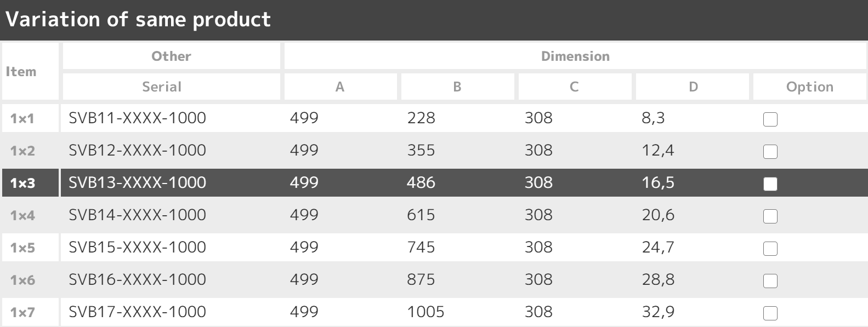Viewport: 868px width, 327px height.
Task: Click serial SVB15-XXXX-1000
Action: [137, 247]
